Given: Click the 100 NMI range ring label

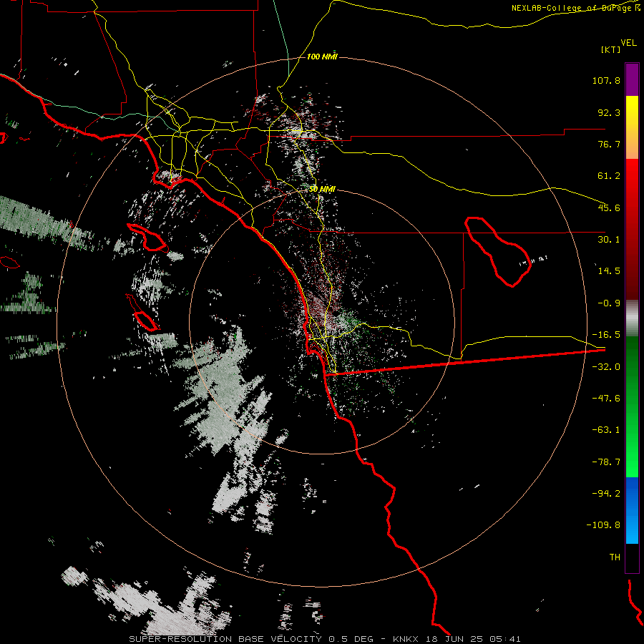Looking at the screenshot, I should coord(322,57).
